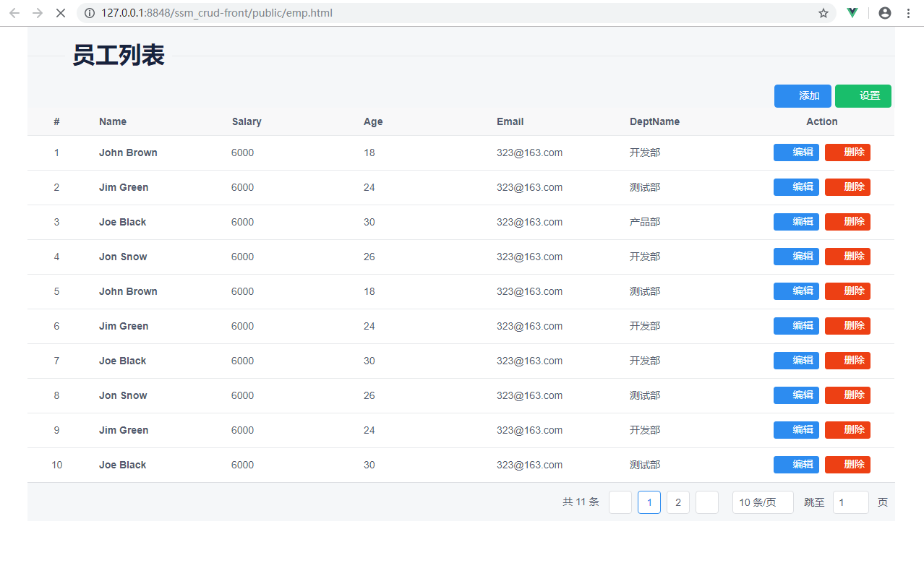Screen dimensions: 924x584
Task: Click the Action column header
Action: tap(822, 121)
